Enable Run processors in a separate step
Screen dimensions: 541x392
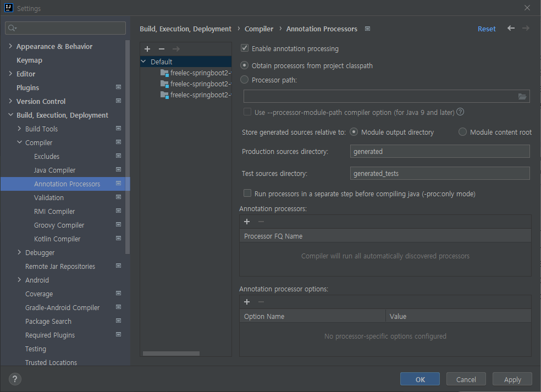(x=247, y=193)
